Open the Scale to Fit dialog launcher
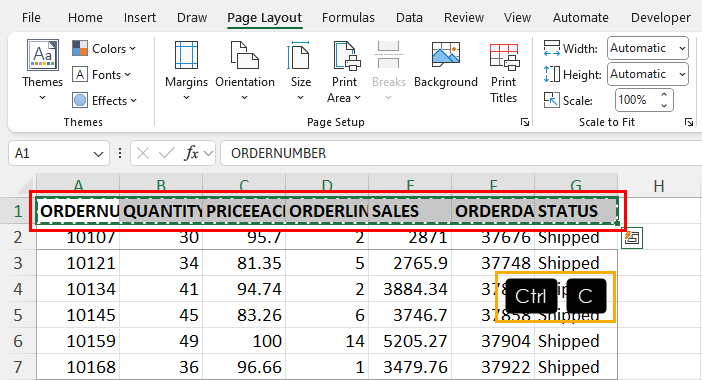702x380 pixels. coord(689,122)
